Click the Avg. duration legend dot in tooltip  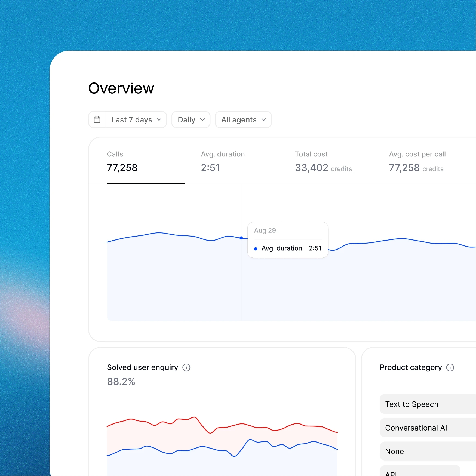click(256, 248)
